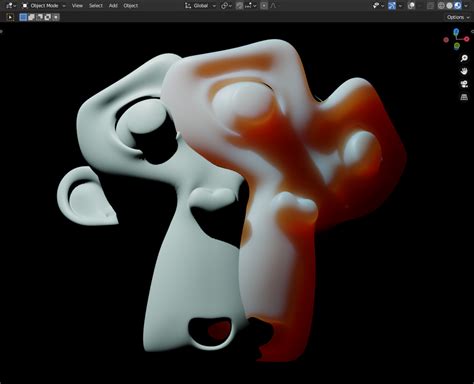Toggle the camera view icon
The image size is (474, 384).
(464, 84)
